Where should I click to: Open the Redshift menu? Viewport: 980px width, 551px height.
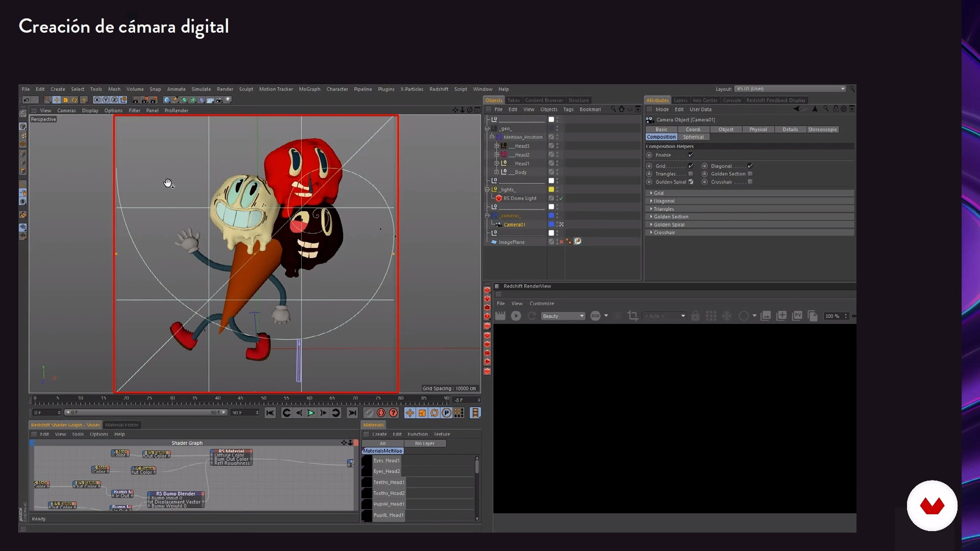click(x=438, y=89)
